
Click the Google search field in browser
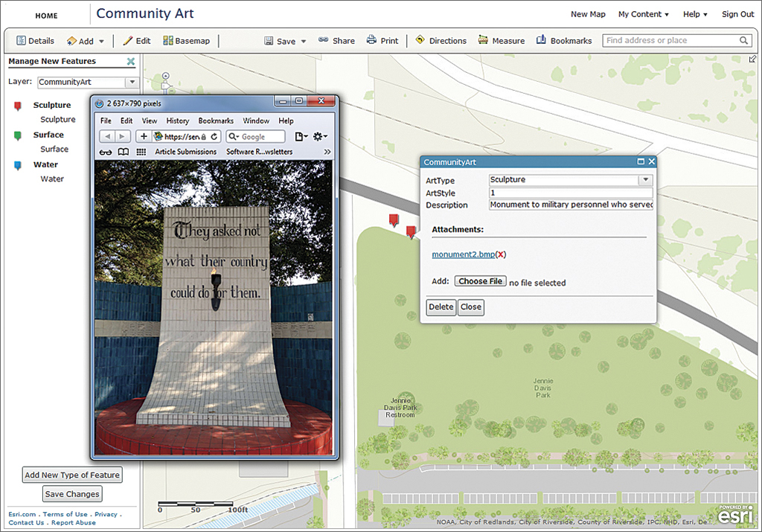(x=256, y=136)
